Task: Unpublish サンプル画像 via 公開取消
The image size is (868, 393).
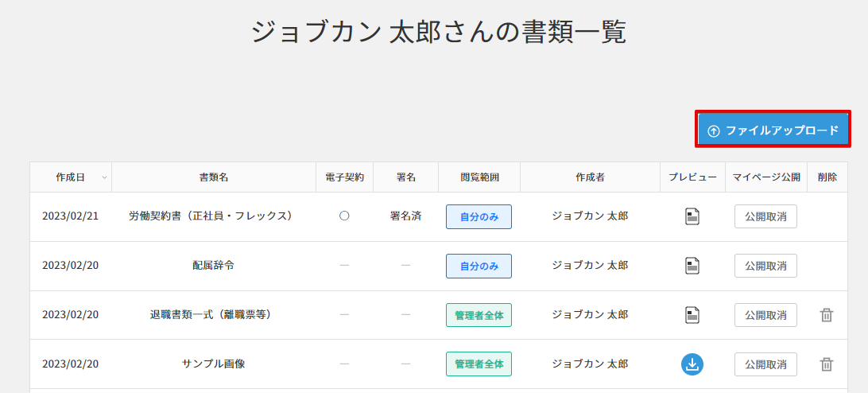Action: coord(765,364)
